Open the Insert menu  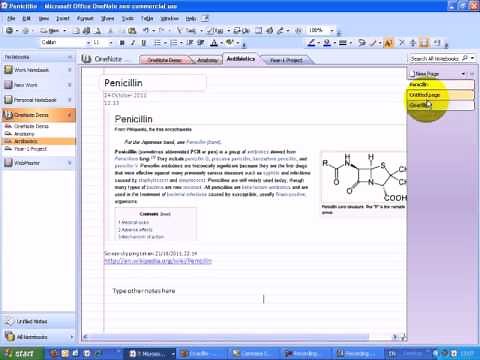63,19
